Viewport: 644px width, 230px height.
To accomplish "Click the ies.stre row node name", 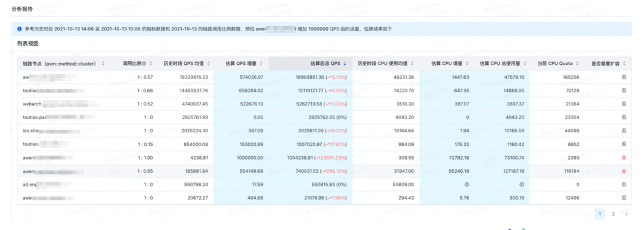I will 51,130.
